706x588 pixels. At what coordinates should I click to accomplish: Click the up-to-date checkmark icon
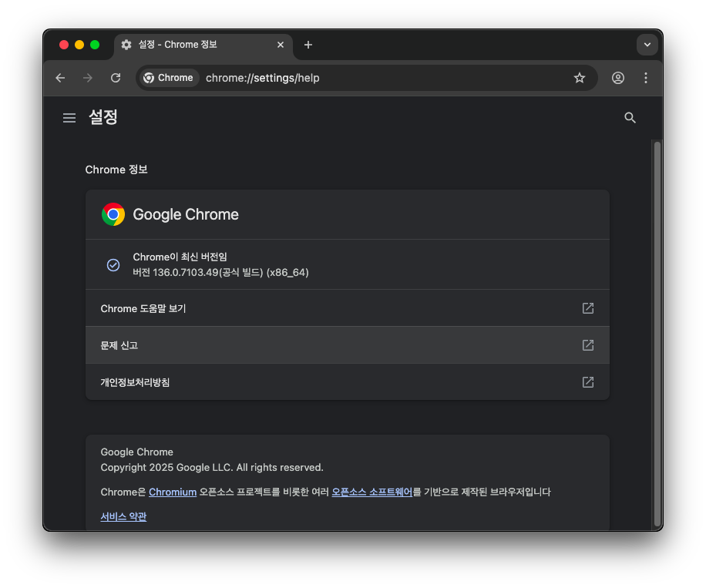pos(113,265)
